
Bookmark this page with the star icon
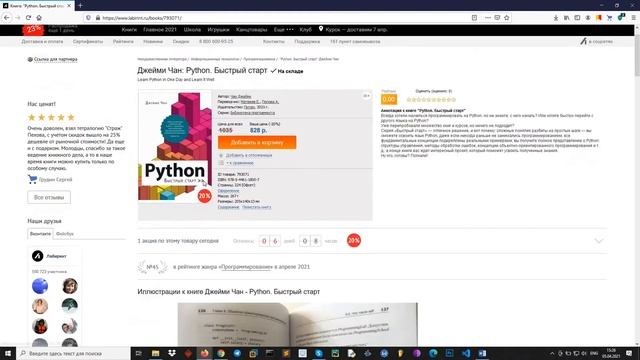[x=507, y=18]
